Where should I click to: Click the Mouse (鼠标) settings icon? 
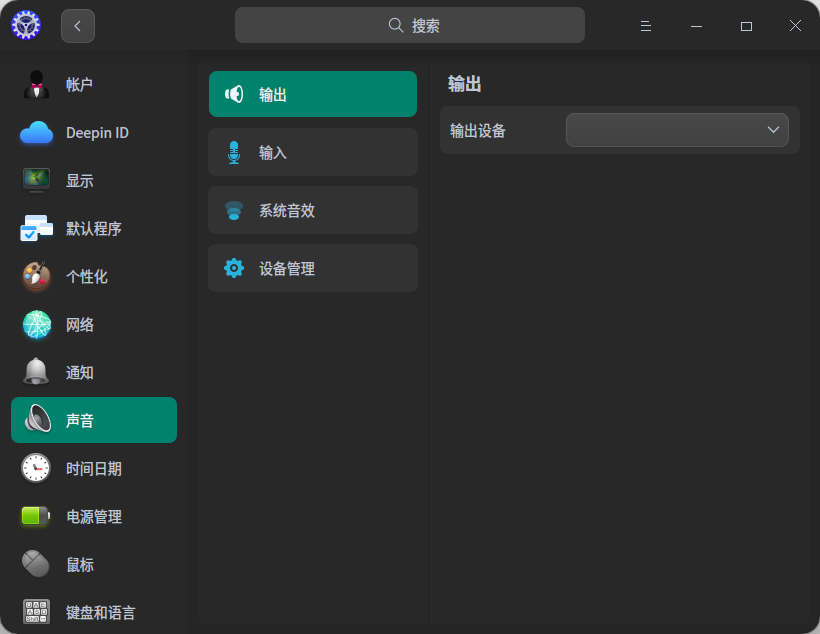(x=37, y=565)
